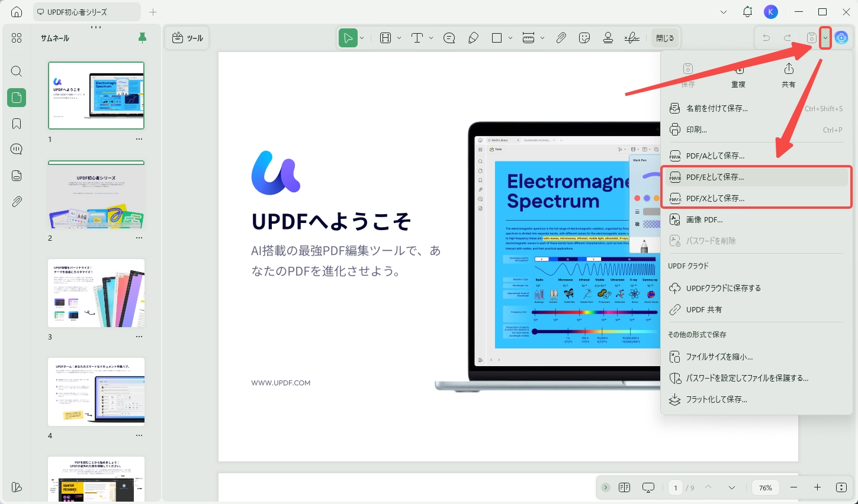
Task: Open the measure tool
Action: pos(528,37)
